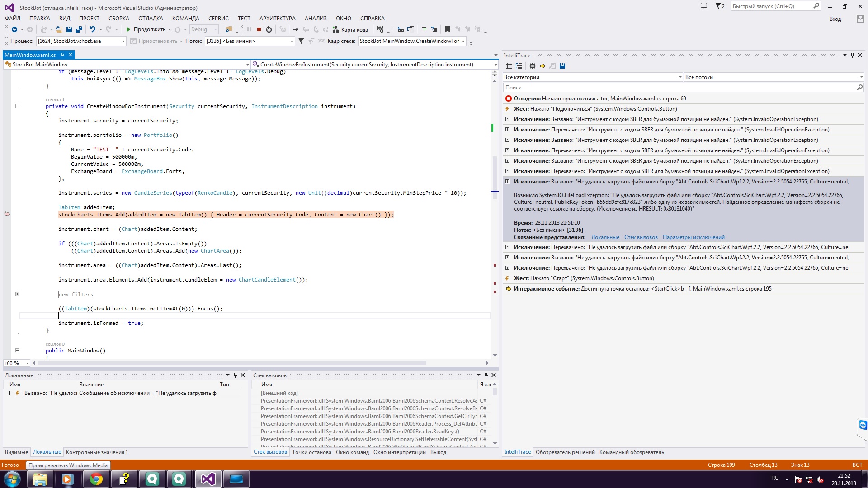Open the Видимые tab

[16, 452]
